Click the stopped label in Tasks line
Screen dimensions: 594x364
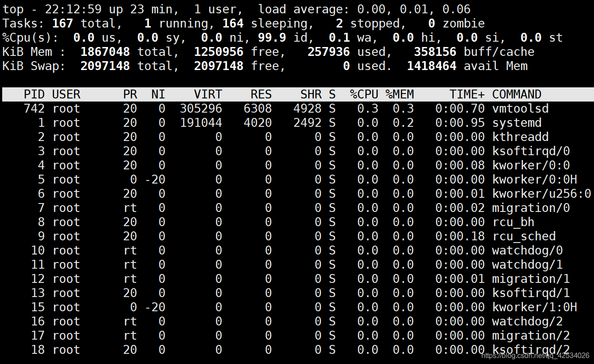375,23
